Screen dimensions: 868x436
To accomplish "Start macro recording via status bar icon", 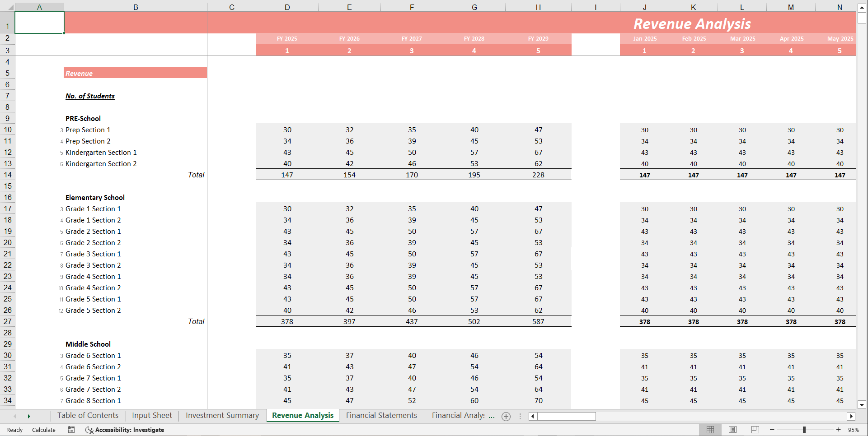I will pos(71,430).
